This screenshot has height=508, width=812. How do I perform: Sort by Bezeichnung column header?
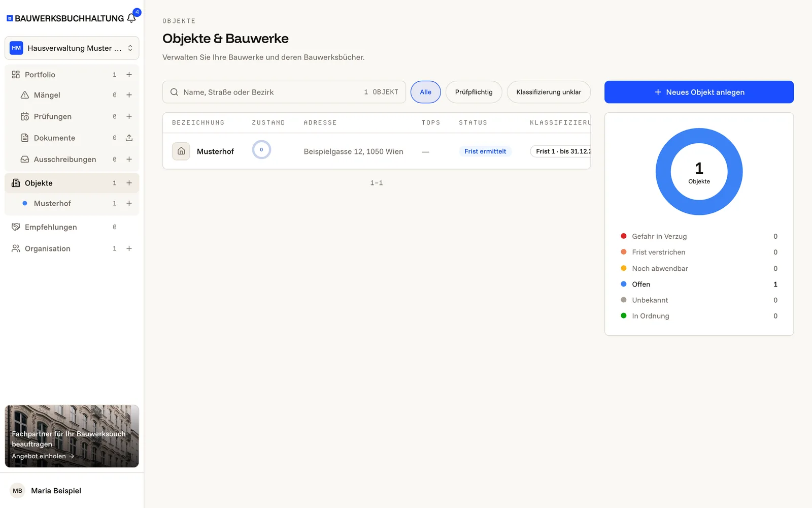[198, 123]
